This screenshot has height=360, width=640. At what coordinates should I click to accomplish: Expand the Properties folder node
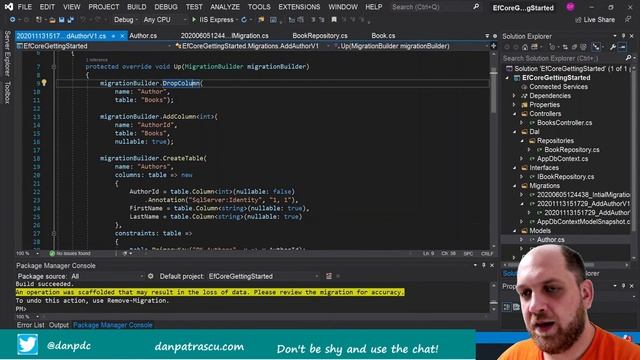pyautogui.click(x=514, y=104)
